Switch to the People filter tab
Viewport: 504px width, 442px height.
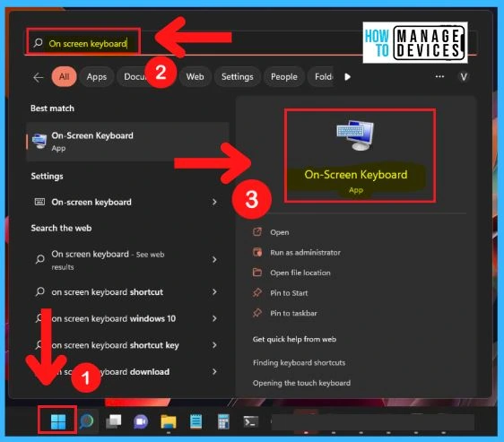(283, 77)
